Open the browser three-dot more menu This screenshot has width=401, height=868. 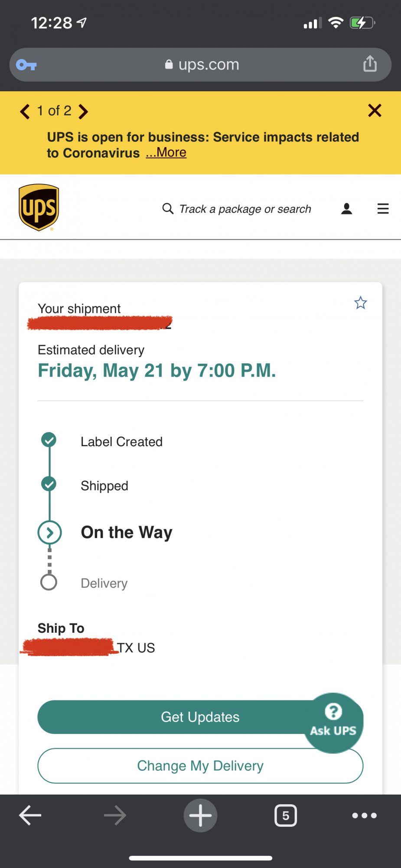point(364,815)
